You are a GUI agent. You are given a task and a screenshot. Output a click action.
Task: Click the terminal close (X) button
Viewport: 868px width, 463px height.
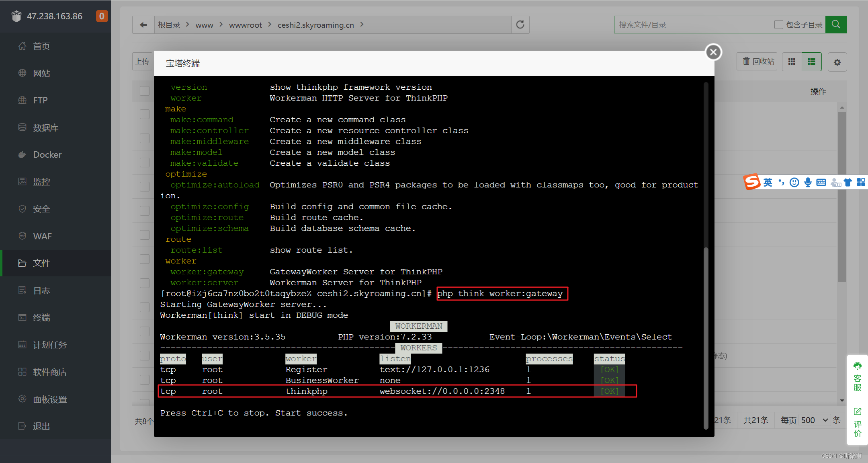pos(714,52)
